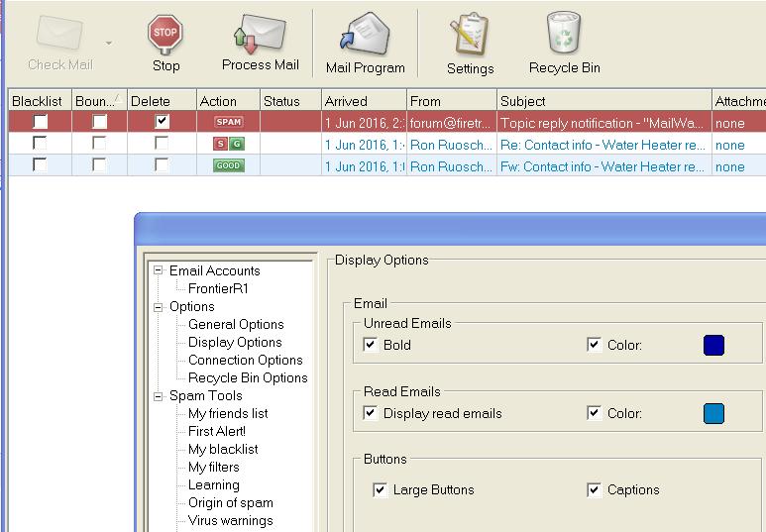Toggle Color checkbox for unread emails

point(594,345)
